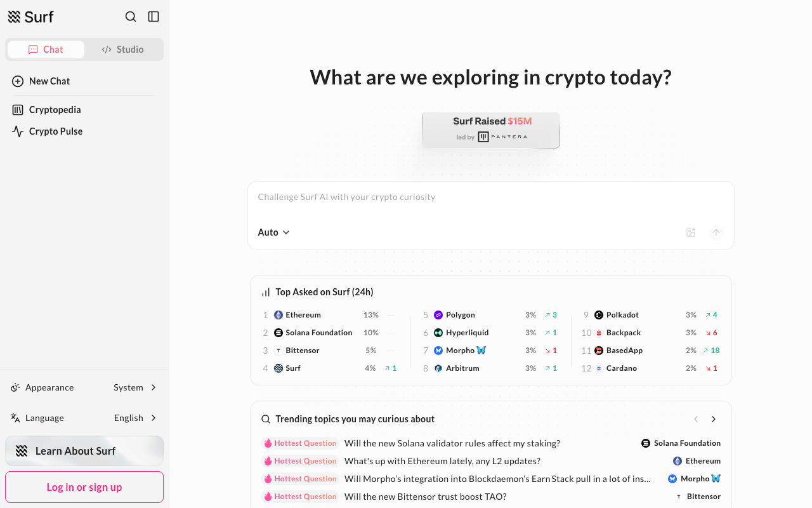Open Cryptopedia from the sidebar
Screen dimensions: 812x508
point(55,109)
